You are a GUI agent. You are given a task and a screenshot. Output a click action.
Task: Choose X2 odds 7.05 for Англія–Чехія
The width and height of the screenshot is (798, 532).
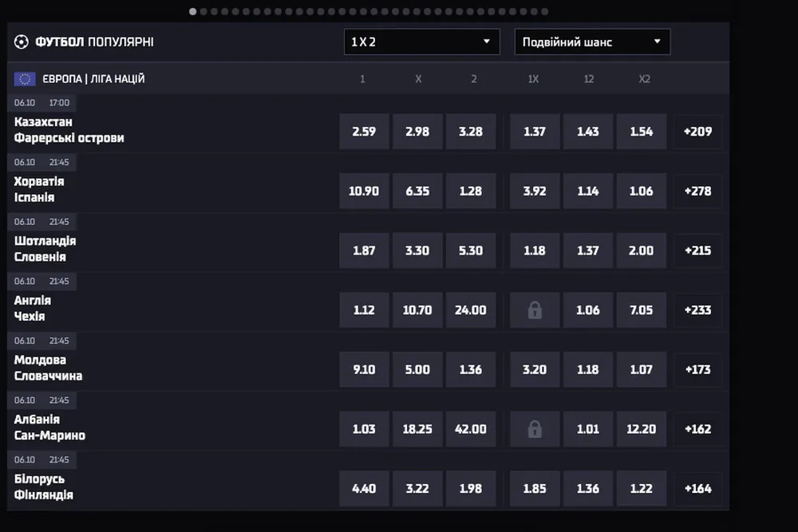point(642,309)
